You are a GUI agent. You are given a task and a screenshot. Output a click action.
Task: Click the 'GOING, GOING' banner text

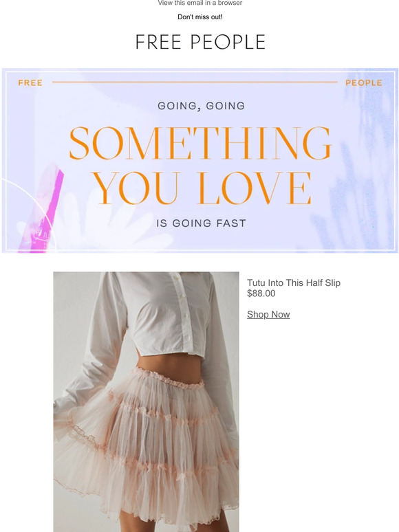click(201, 106)
